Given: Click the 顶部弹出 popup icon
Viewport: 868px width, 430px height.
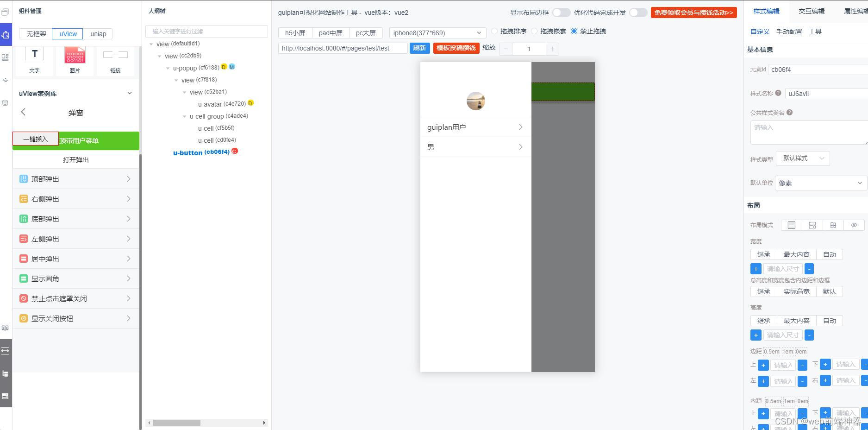Looking at the screenshot, I should tap(23, 178).
